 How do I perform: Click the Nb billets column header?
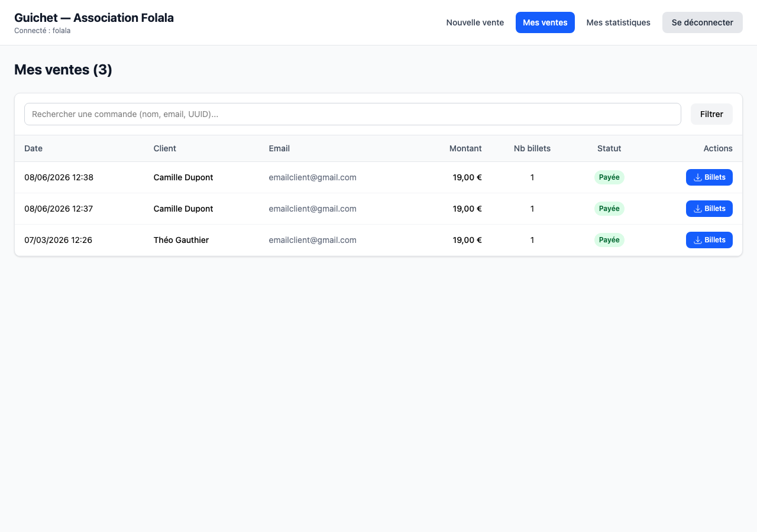pyautogui.click(x=532, y=148)
